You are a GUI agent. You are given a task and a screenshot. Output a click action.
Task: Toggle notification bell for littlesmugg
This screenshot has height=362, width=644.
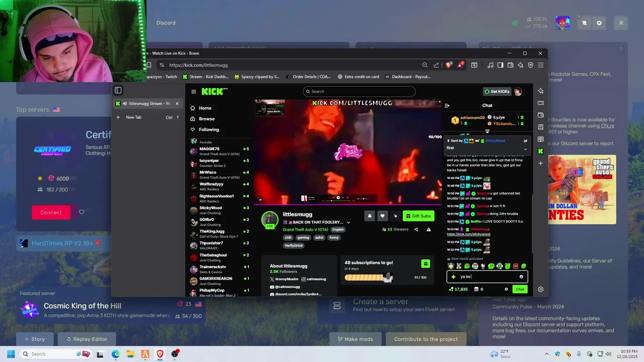[369, 216]
